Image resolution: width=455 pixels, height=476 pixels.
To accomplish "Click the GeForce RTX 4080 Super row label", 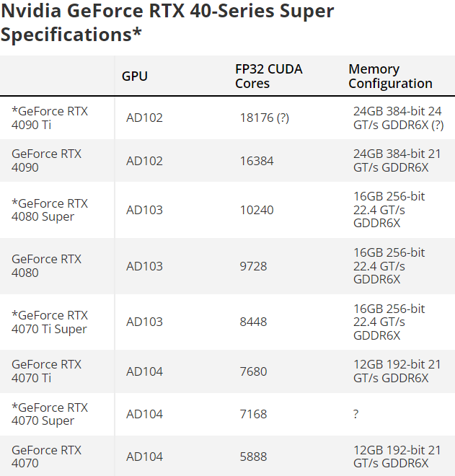I will pyautogui.click(x=50, y=210).
